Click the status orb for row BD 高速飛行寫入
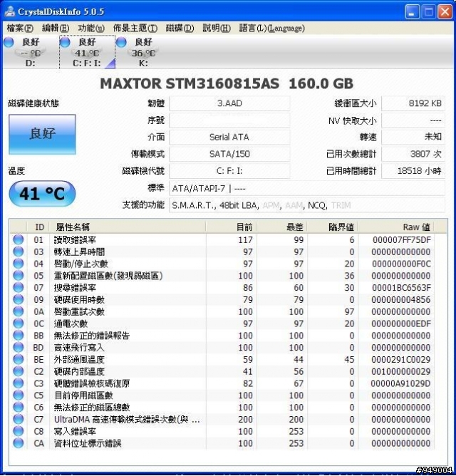 tap(19, 347)
